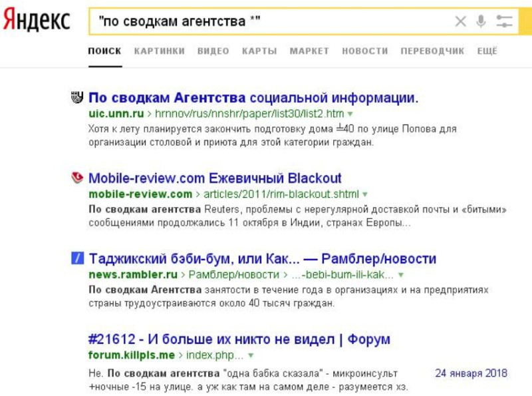Clear the search query with X icon
This screenshot has height=396, width=532.
coord(460,21)
